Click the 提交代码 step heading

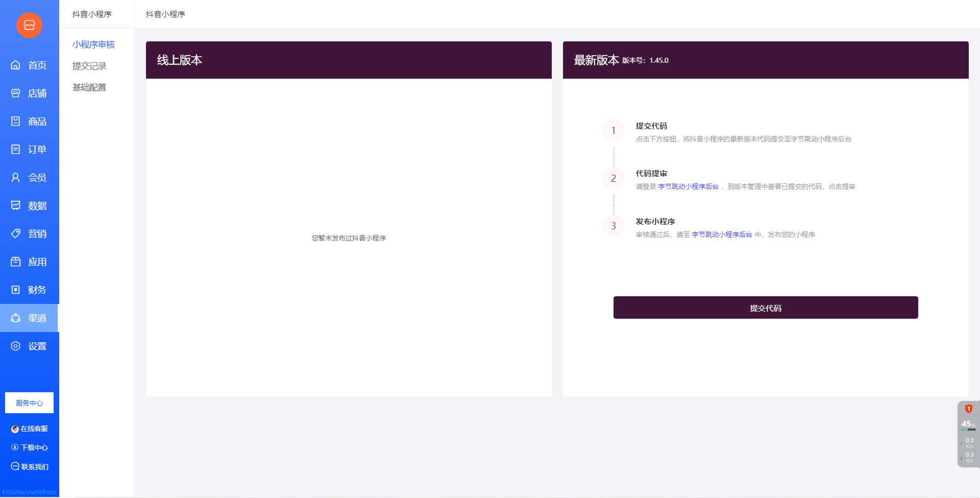(651, 126)
